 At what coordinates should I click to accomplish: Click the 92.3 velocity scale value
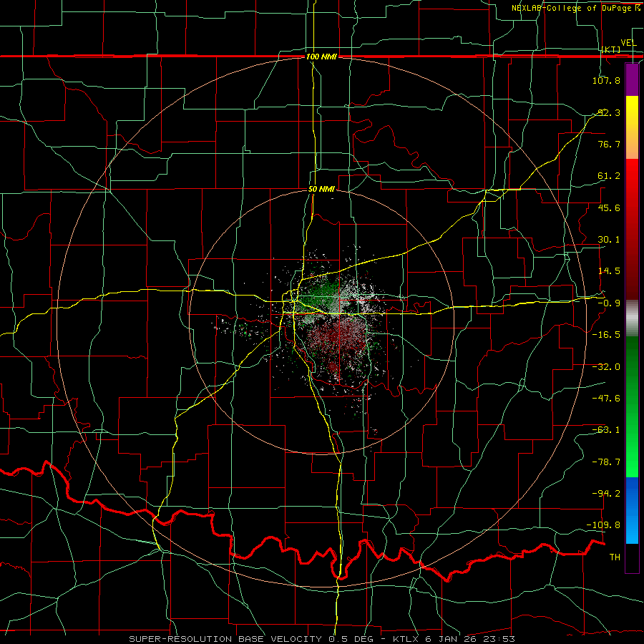609,112
